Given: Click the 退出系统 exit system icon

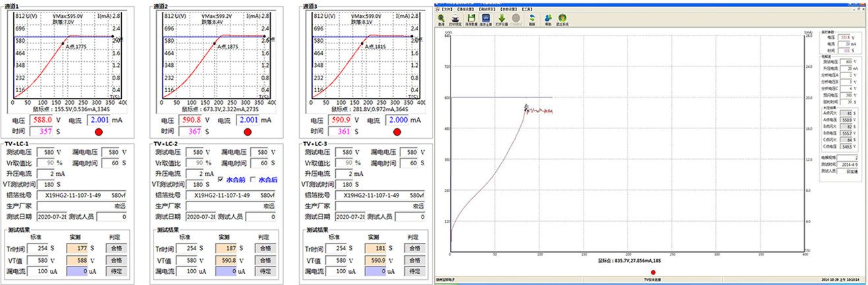Looking at the screenshot, I should pos(562,19).
